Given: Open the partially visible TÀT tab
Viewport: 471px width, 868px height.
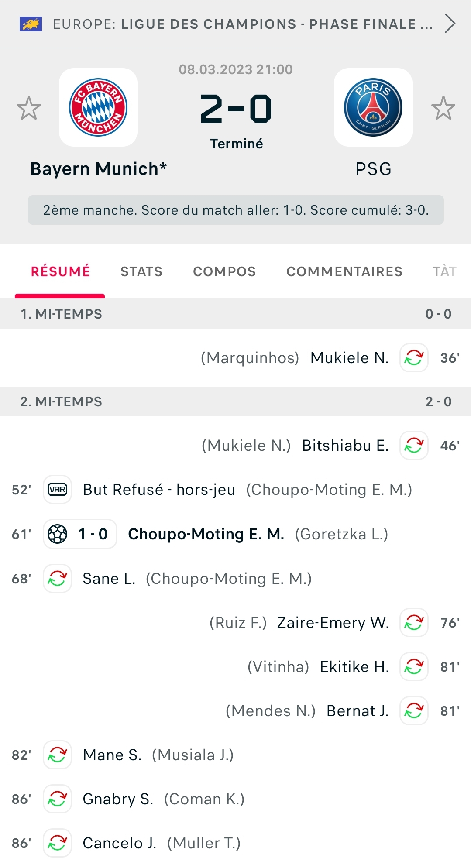Looking at the screenshot, I should point(445,271).
